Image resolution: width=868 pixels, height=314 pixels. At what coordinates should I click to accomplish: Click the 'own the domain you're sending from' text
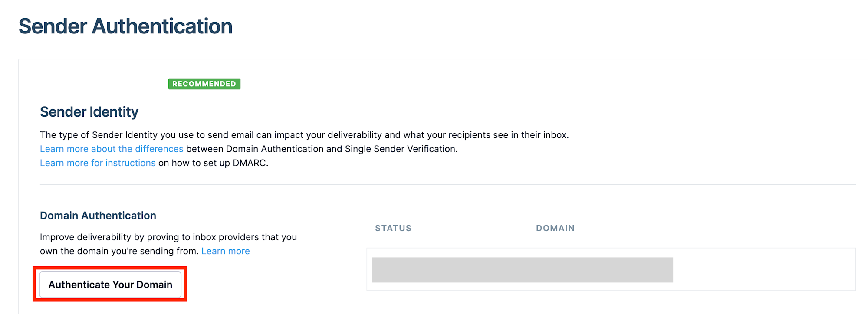pos(119,251)
